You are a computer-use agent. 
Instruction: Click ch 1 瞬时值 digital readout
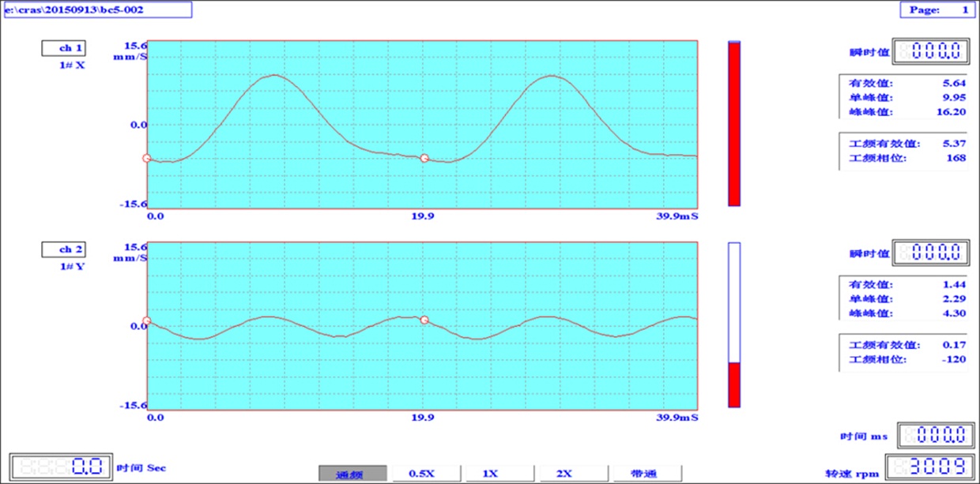[x=930, y=51]
